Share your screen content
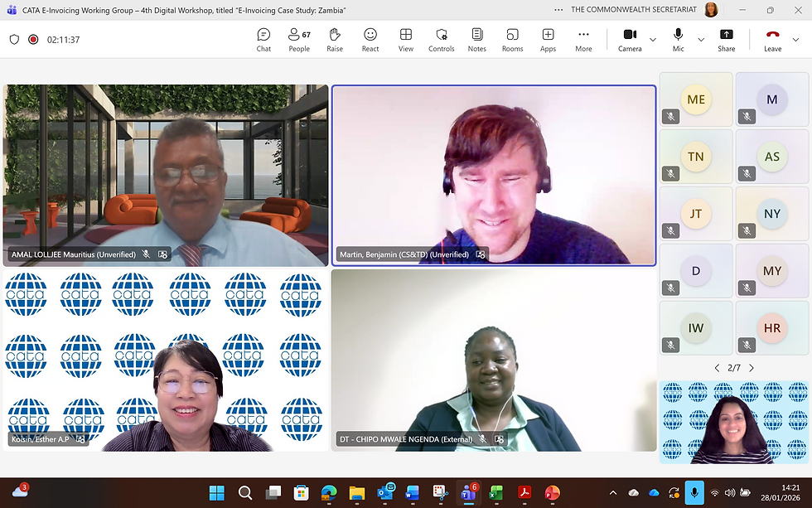 tap(726, 40)
